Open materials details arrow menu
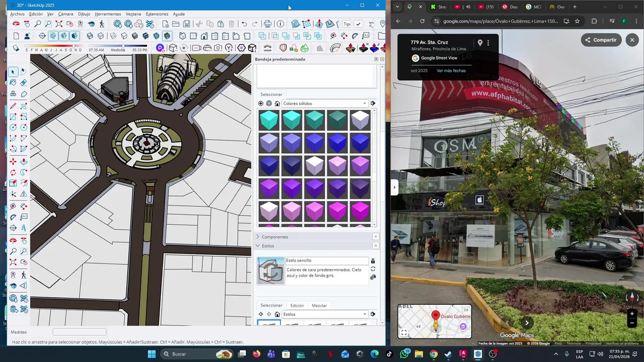 (x=373, y=104)
